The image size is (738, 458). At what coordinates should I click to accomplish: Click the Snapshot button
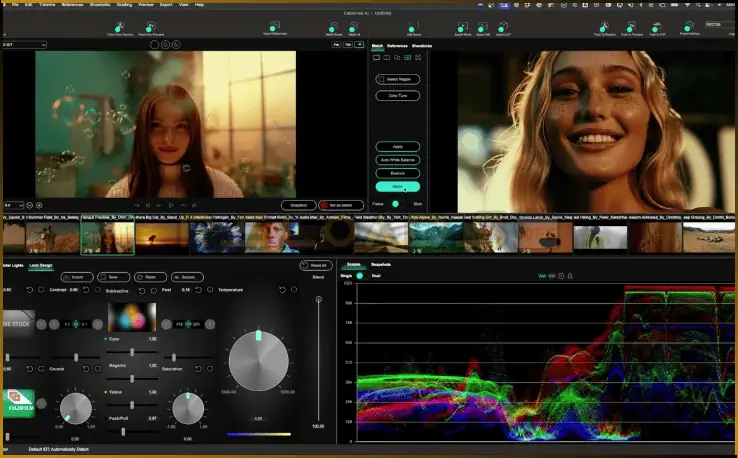(298, 205)
